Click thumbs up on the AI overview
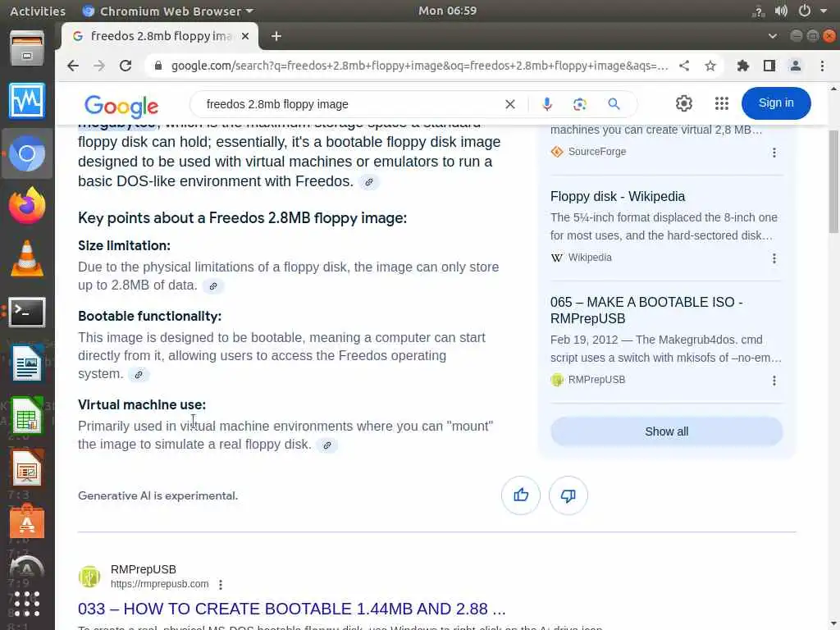 tap(521, 495)
